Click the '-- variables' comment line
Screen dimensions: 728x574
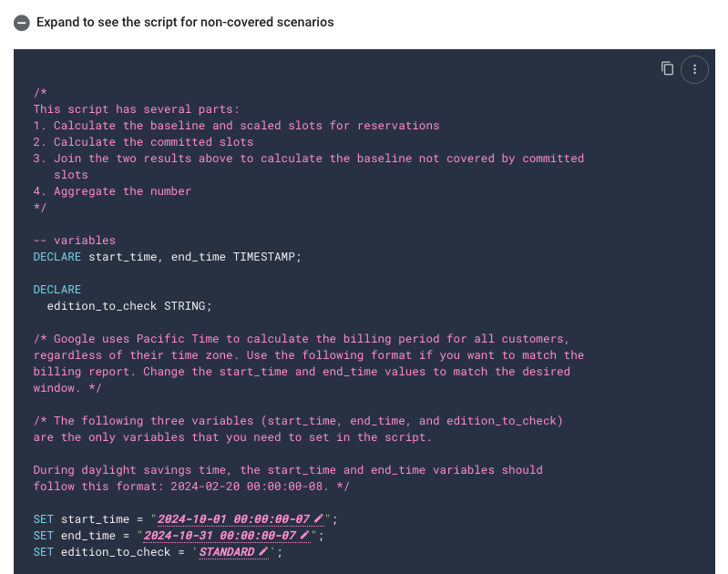[x=75, y=241]
